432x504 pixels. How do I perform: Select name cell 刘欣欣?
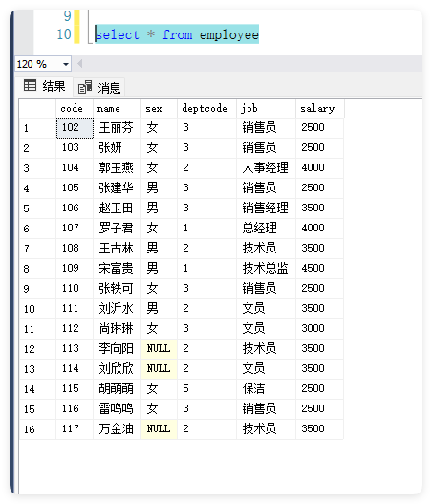click(117, 369)
